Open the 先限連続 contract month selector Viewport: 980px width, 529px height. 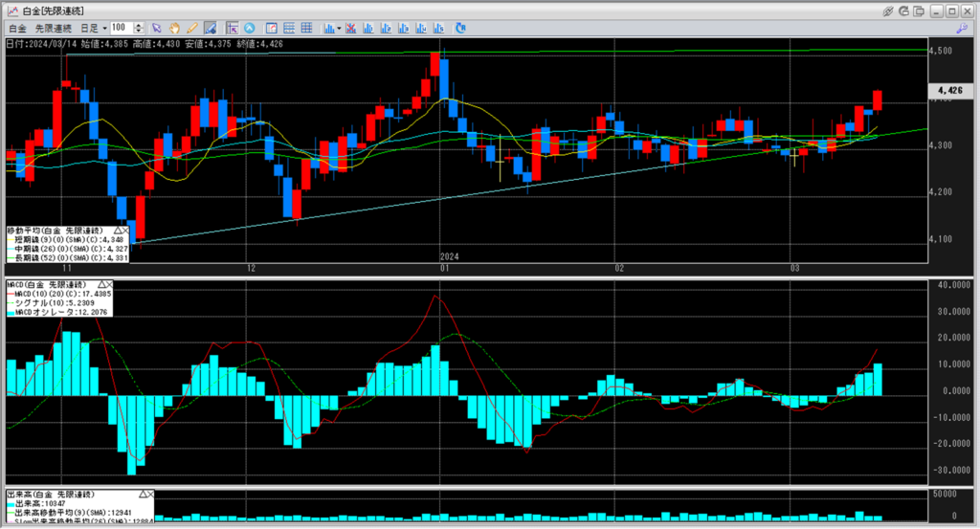pyautogui.click(x=54, y=28)
